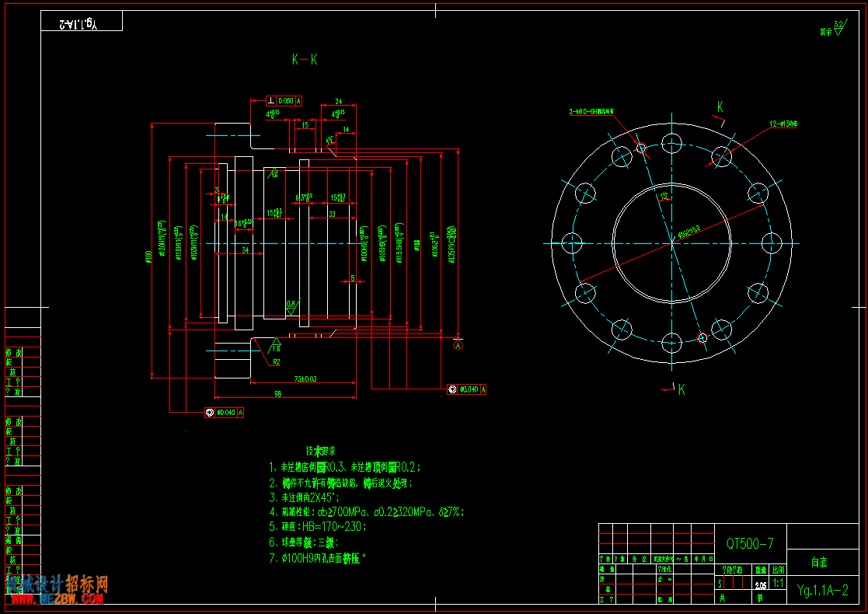Select the QT500-7 material cell in title block

750,544
